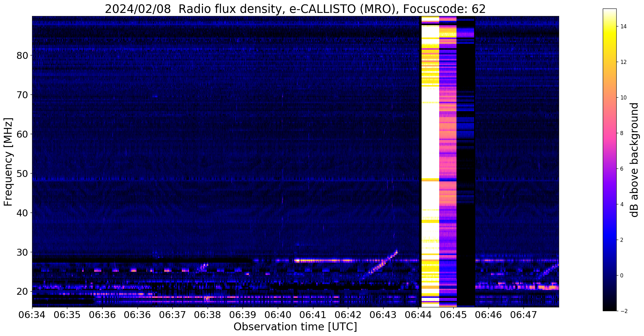Select the 30 MHz tick label on the frequency axis
The image size is (644, 336).
tap(22, 252)
